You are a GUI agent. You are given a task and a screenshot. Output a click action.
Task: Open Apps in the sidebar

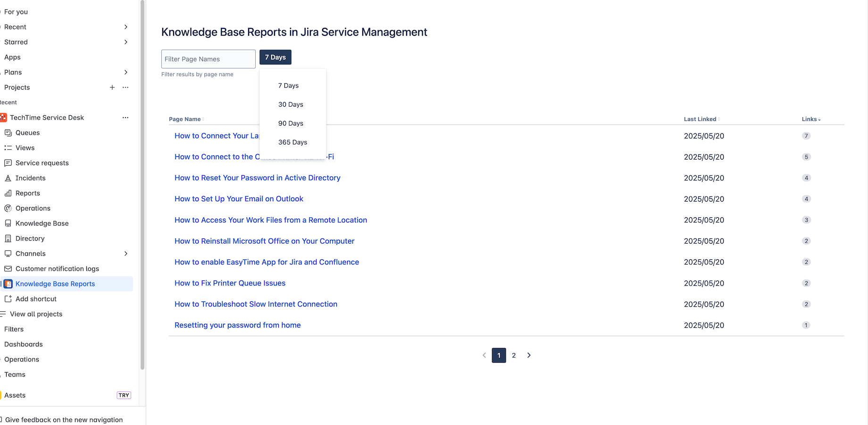coord(12,57)
